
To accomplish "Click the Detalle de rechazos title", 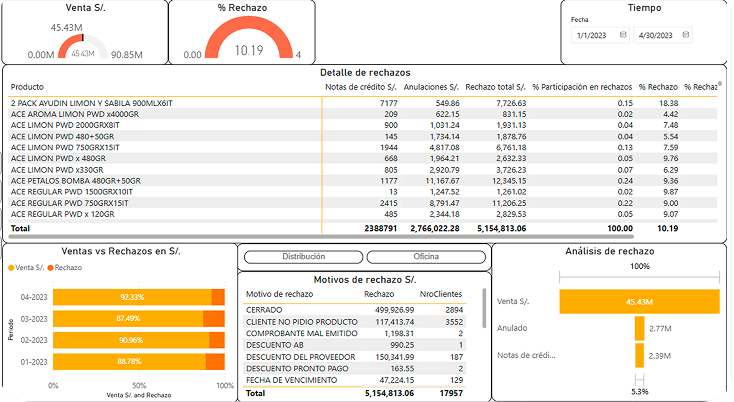I will point(365,73).
